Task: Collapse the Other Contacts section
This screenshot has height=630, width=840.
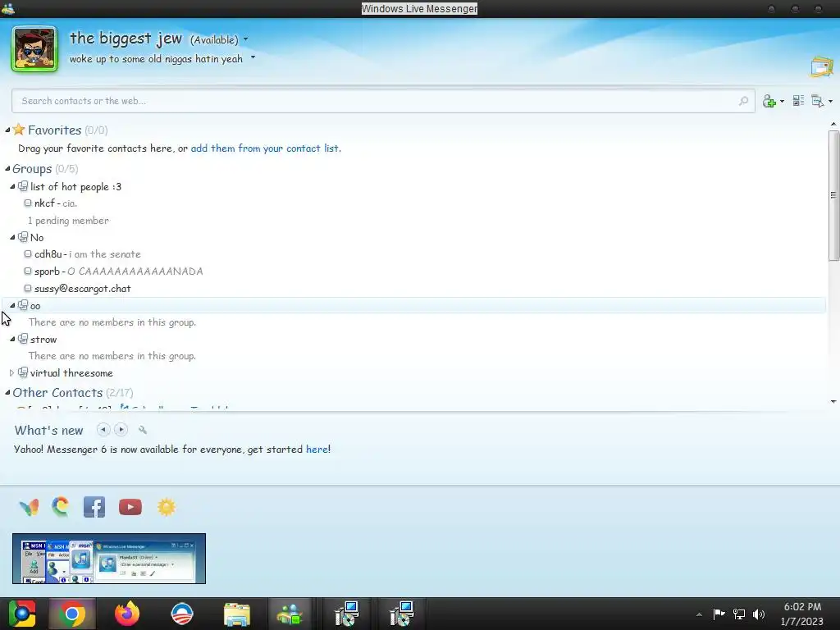Action: click(x=7, y=392)
